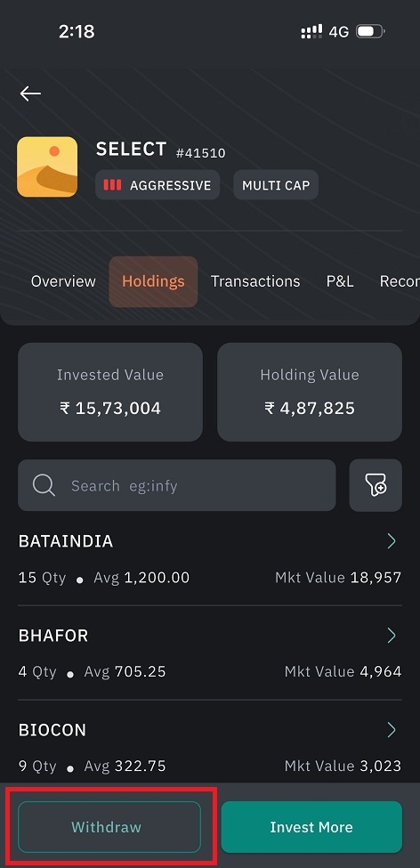Viewport: 420px width, 868px height.
Task: Click the magnifier search icon
Action: tap(44, 485)
